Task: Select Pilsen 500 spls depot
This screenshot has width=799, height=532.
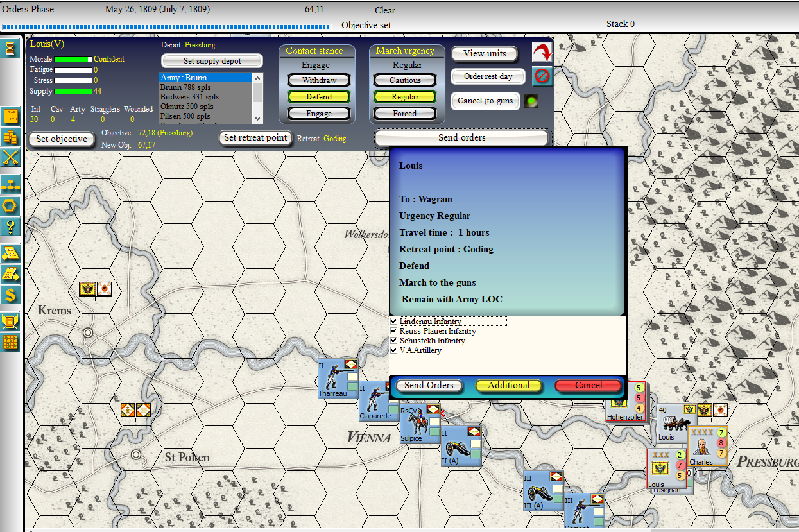Action: tap(206, 116)
